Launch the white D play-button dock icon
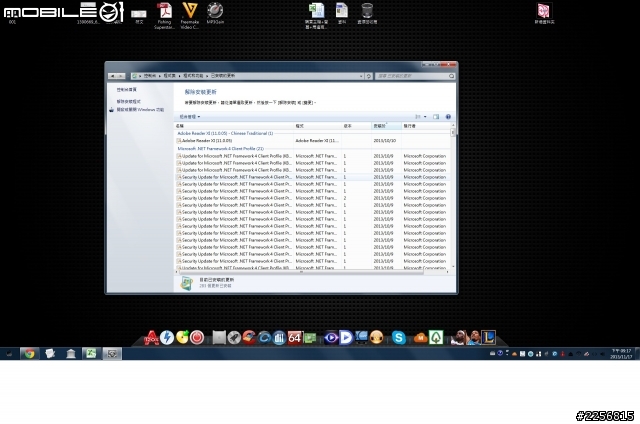 tap(346, 338)
